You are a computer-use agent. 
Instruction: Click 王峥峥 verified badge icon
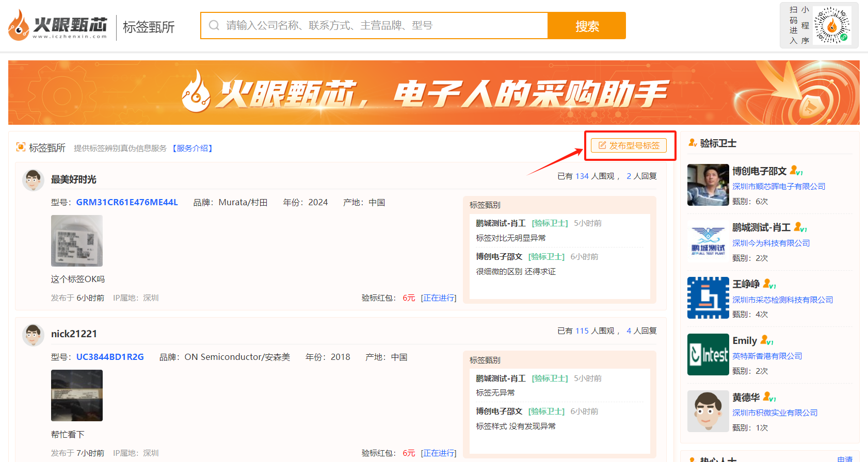coord(769,284)
